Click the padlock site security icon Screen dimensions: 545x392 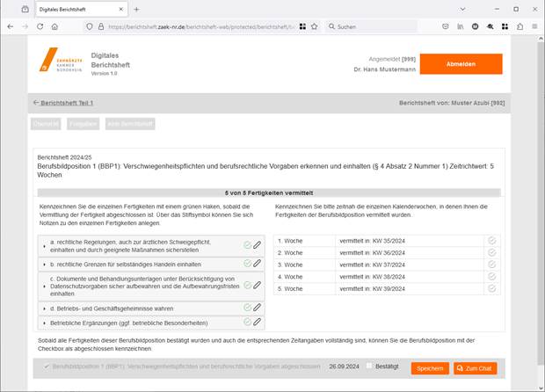tap(101, 26)
